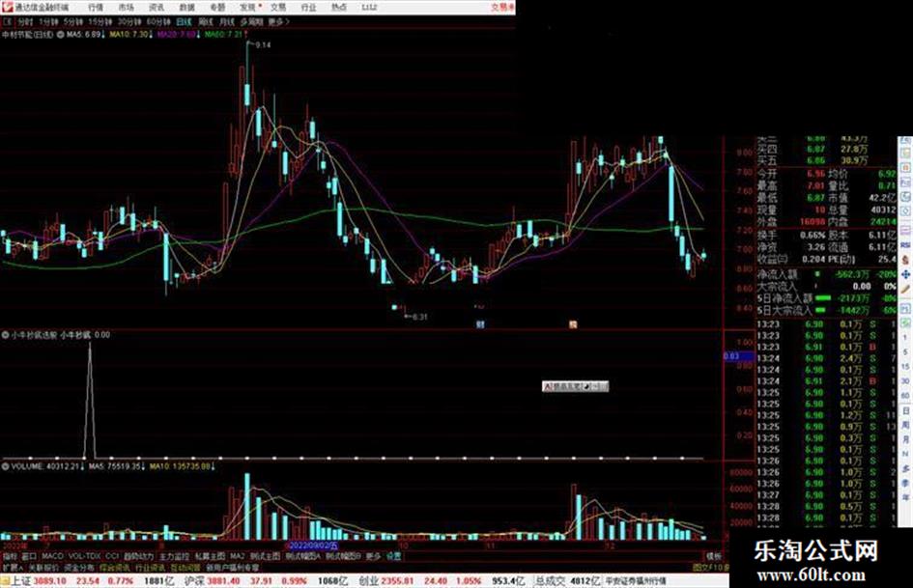The height and width of the screenshot is (588, 913).
Task: Open the 发现 menu
Action: [248, 7]
